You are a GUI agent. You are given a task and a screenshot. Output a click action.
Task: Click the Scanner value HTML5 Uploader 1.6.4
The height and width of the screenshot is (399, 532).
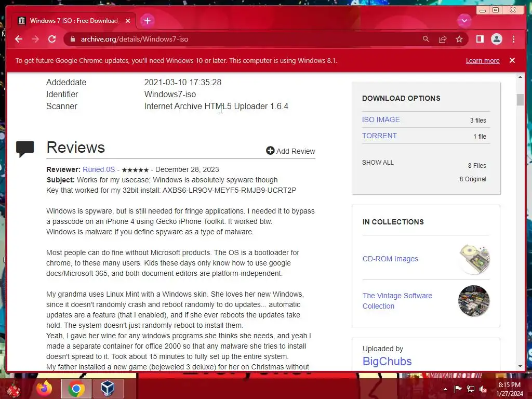216,106
